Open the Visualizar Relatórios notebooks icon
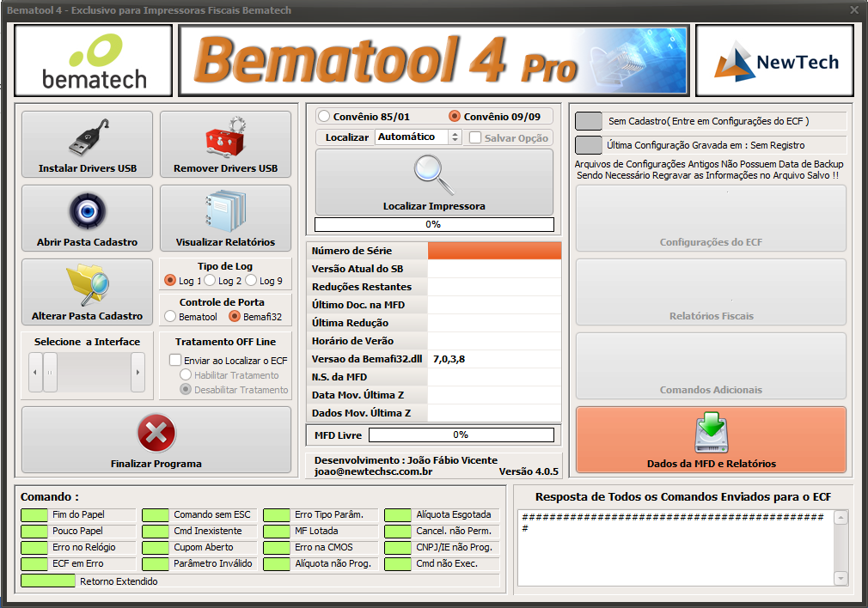 [x=226, y=210]
